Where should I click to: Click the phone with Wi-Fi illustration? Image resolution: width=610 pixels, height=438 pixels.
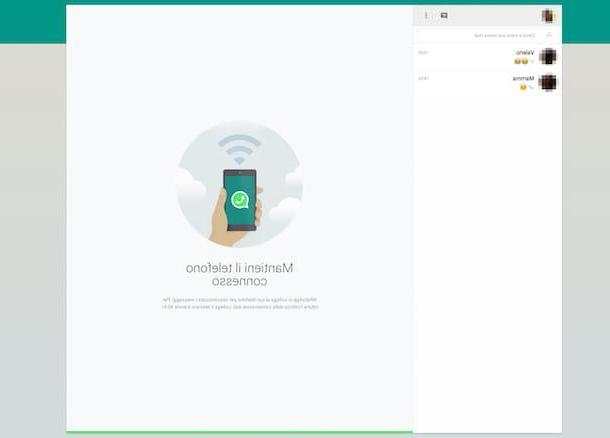(x=240, y=184)
